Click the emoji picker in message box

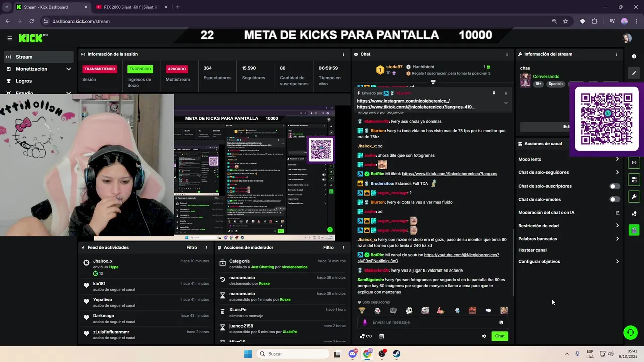pos(501,322)
